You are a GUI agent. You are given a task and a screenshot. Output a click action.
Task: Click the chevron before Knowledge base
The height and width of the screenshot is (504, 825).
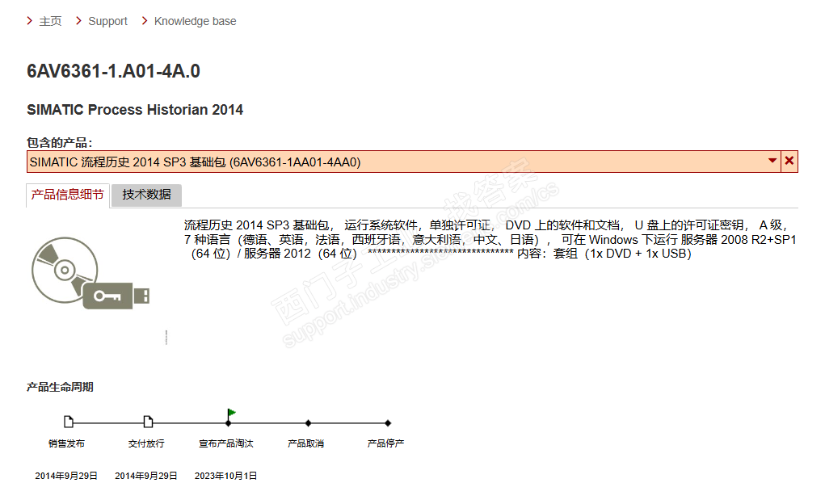tap(144, 20)
